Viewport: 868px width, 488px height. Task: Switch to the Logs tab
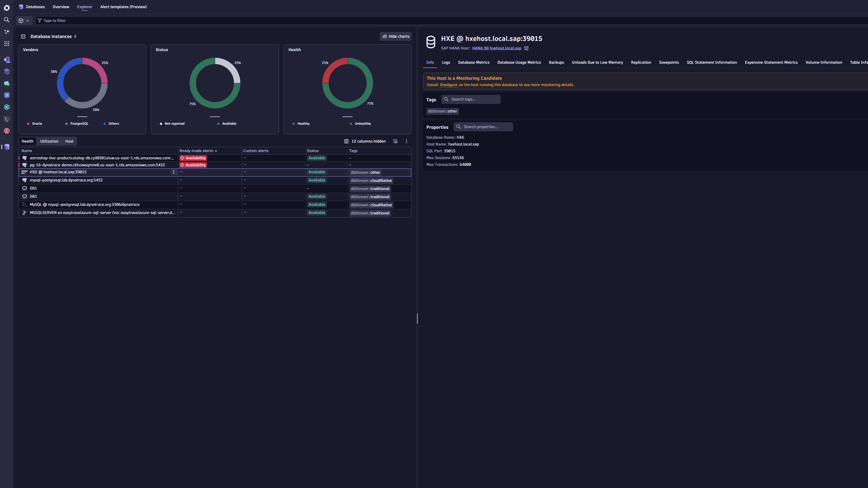446,63
